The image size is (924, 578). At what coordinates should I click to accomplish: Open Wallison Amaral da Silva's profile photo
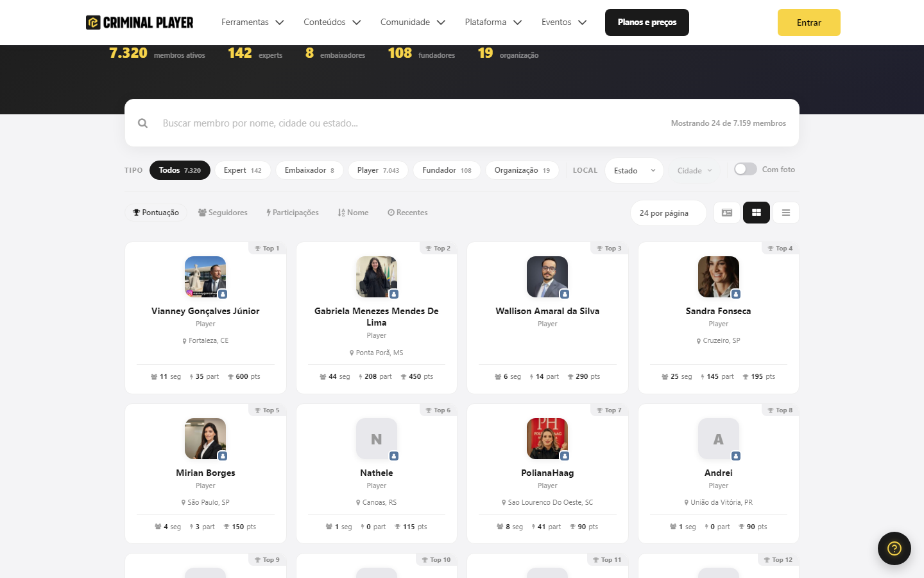click(547, 277)
